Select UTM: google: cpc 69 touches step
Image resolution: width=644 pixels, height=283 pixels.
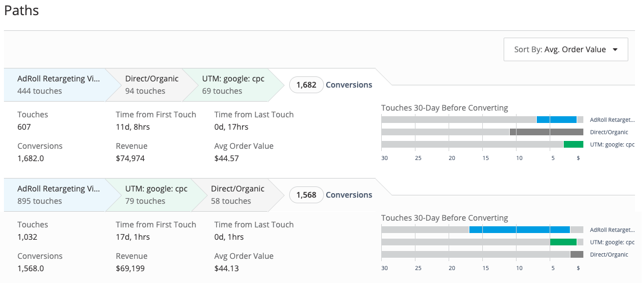233,85
